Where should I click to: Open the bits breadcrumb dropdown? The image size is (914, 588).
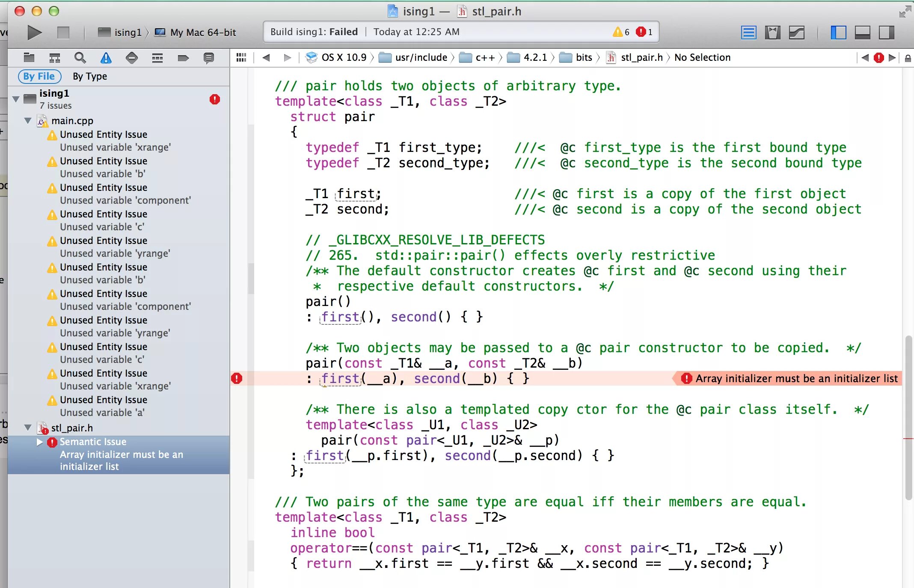pyautogui.click(x=583, y=57)
